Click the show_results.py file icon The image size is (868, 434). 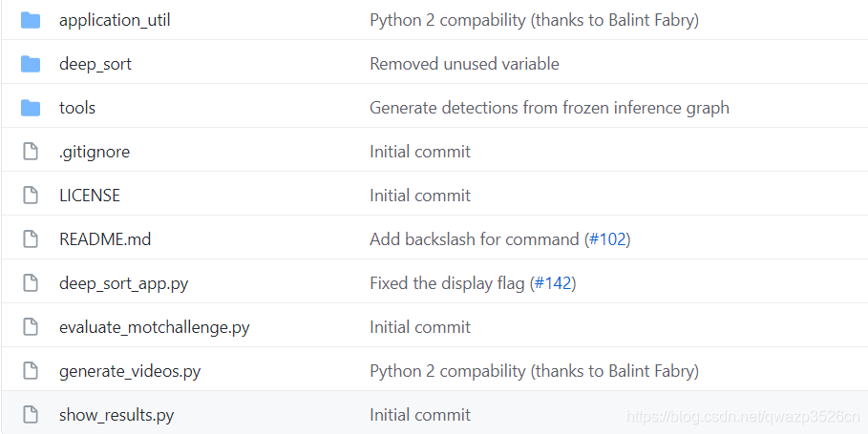[x=31, y=415]
